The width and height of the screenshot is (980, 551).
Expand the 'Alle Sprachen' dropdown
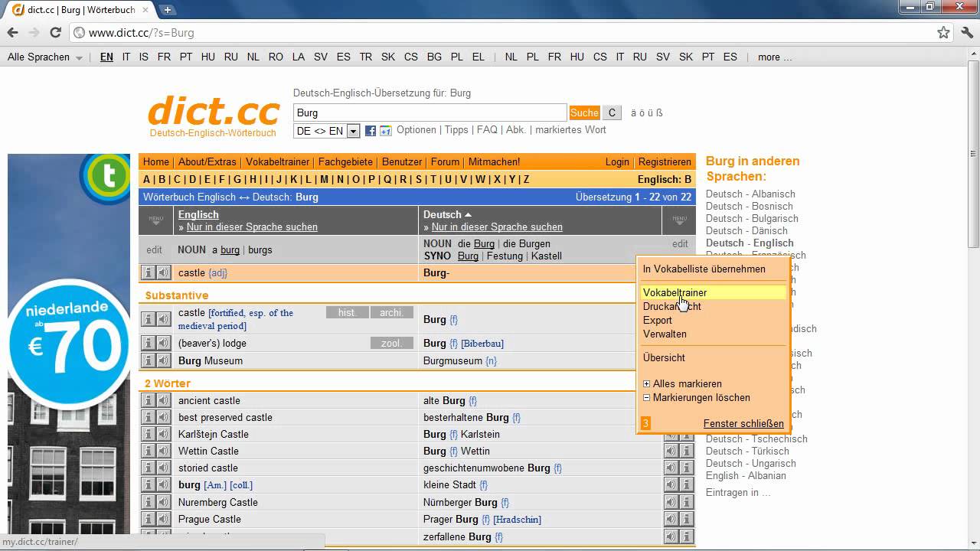(x=45, y=57)
